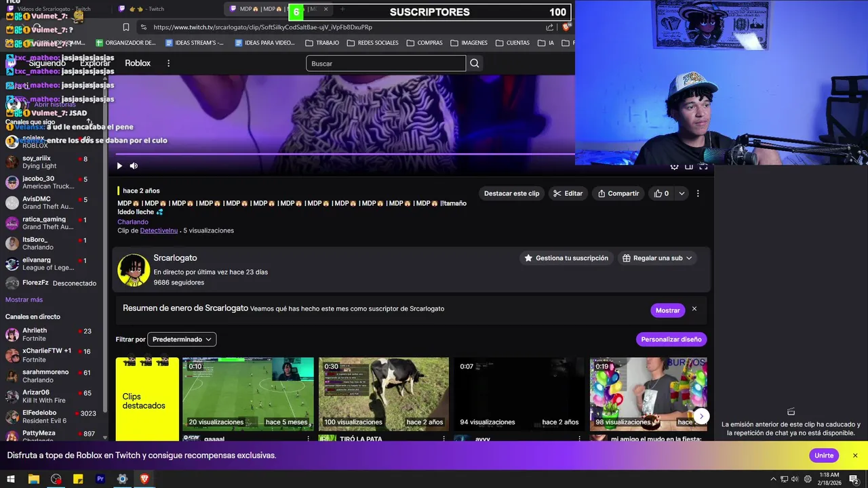Open the balloons clip with 98 visualizaciones
The image size is (868, 488).
click(648, 394)
